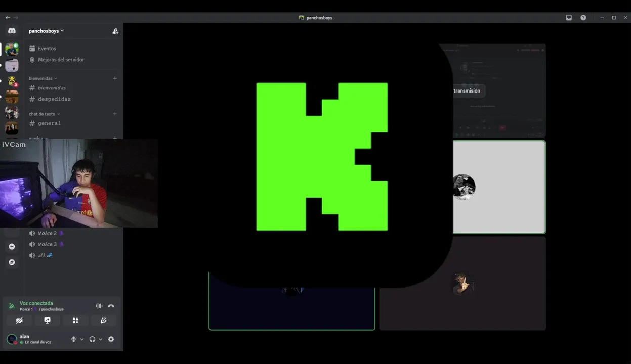Select the green-bordered bottom-left participant tile
Image resolution: width=631 pixels, height=364 pixels.
tap(292, 301)
